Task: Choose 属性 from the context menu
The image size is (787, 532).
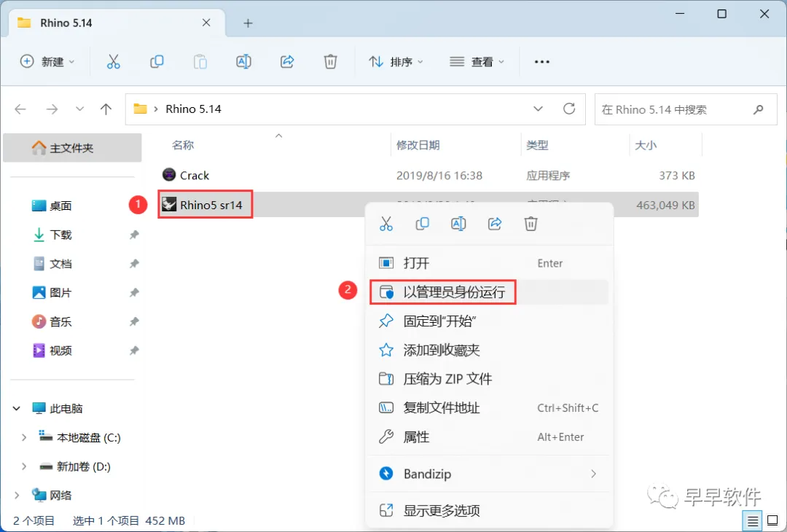Action: coord(490,437)
